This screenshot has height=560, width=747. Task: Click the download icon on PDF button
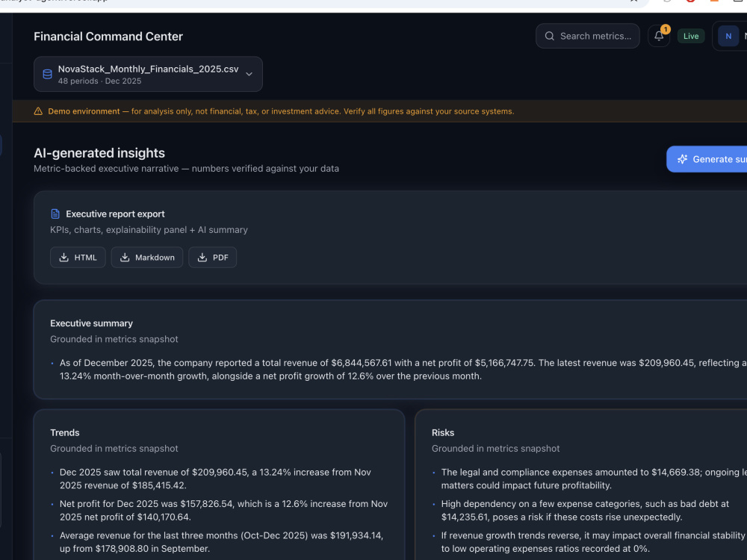click(202, 257)
